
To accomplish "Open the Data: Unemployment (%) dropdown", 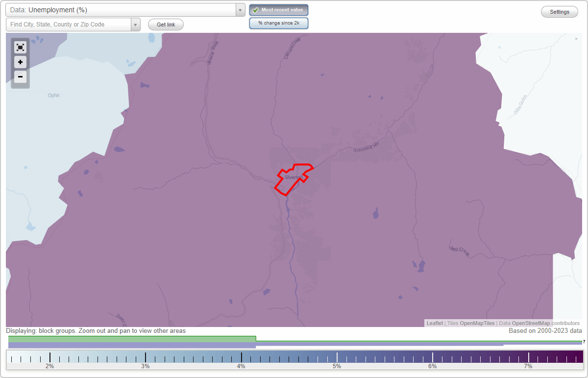I will 122,10.
